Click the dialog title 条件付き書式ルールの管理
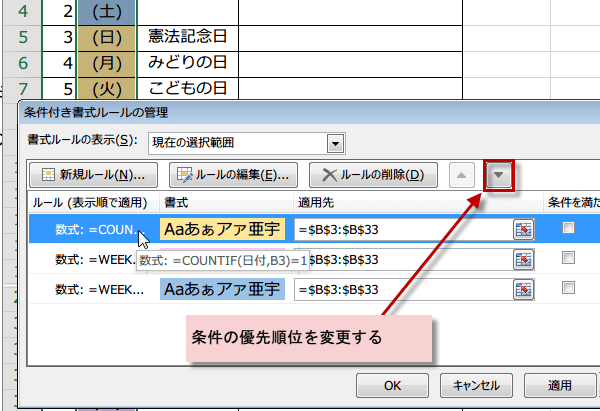The height and width of the screenshot is (411, 600). pos(96,113)
